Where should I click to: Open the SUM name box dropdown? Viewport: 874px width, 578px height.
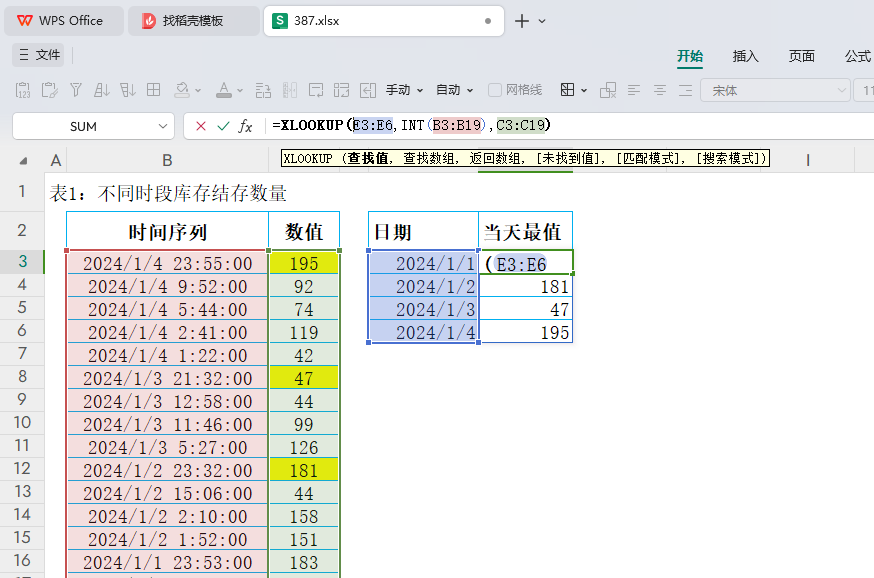point(163,127)
